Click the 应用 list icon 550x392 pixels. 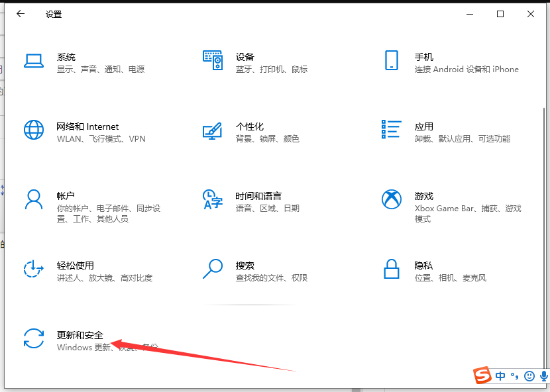[x=392, y=129]
